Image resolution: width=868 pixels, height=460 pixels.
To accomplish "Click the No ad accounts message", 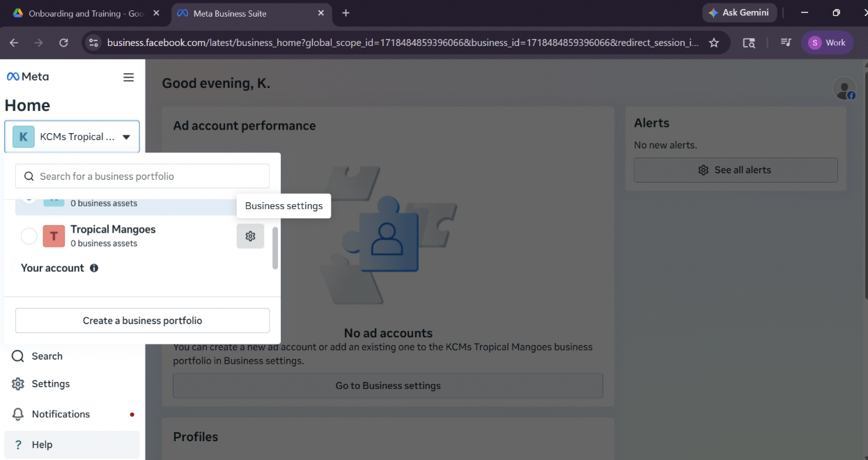I will coord(388,333).
